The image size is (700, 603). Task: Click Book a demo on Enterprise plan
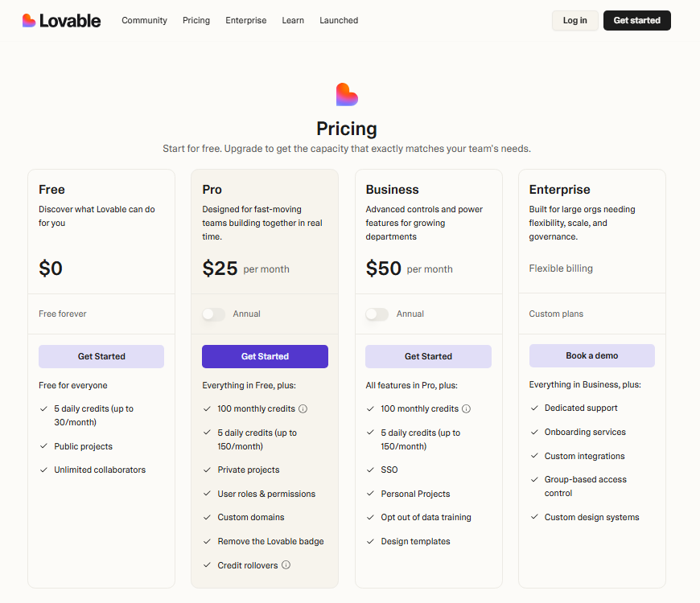click(592, 355)
